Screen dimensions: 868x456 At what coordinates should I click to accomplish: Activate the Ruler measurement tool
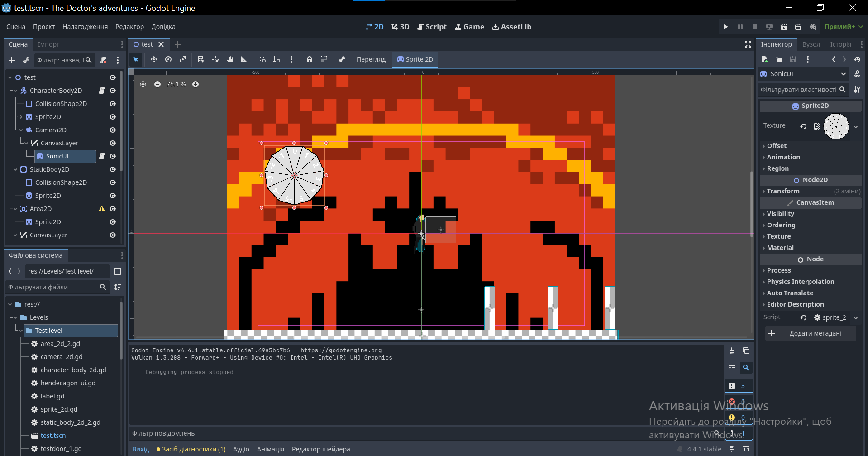(244, 59)
